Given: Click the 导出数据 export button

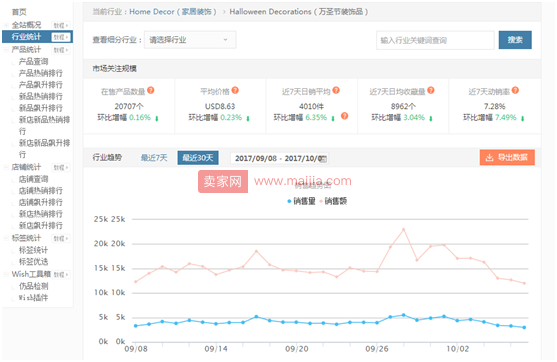Looking at the screenshot, I should 507,157.
